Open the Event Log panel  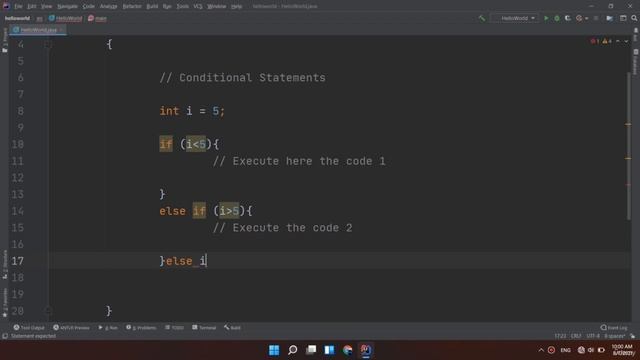click(613, 328)
